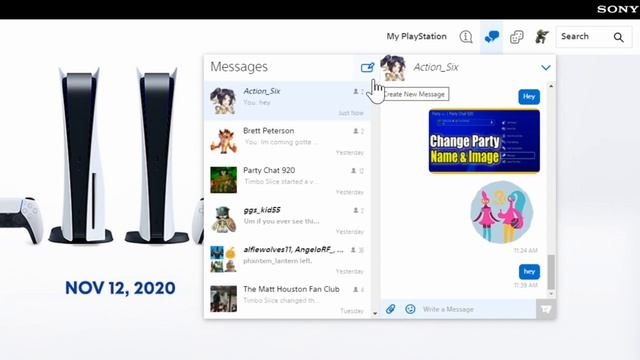Click the send message button
640x360 pixels.
click(x=546, y=309)
